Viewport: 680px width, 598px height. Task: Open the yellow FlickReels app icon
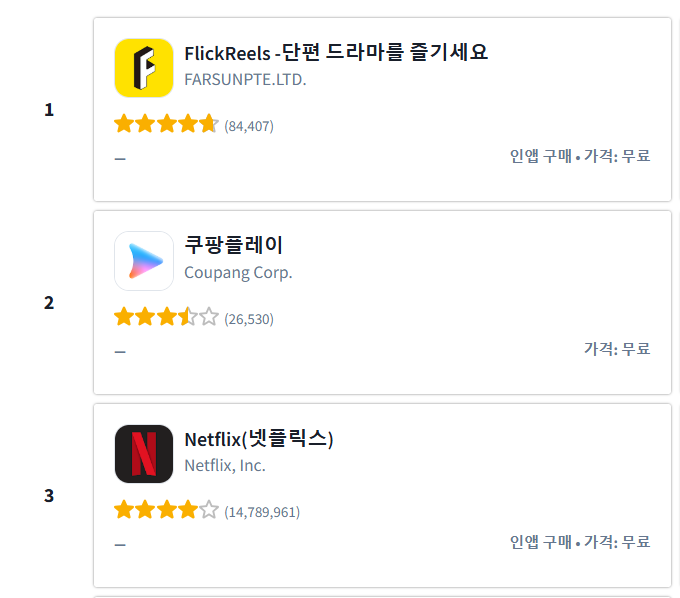[144, 68]
